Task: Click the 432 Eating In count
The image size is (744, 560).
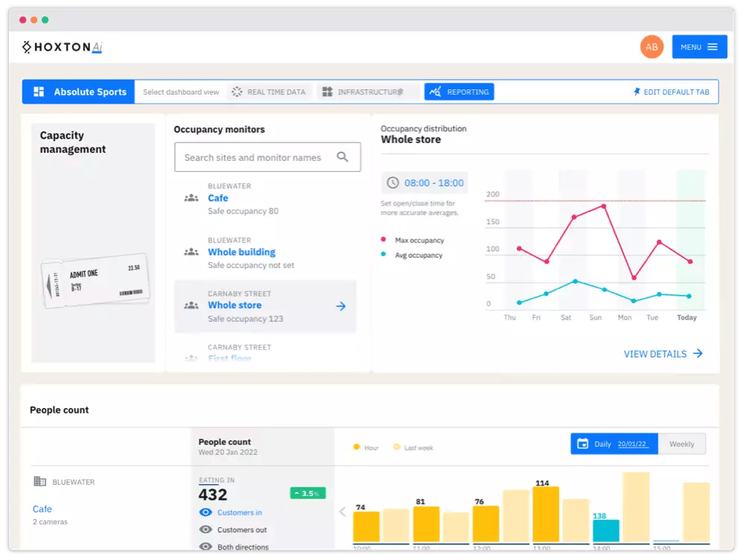Action: [213, 494]
